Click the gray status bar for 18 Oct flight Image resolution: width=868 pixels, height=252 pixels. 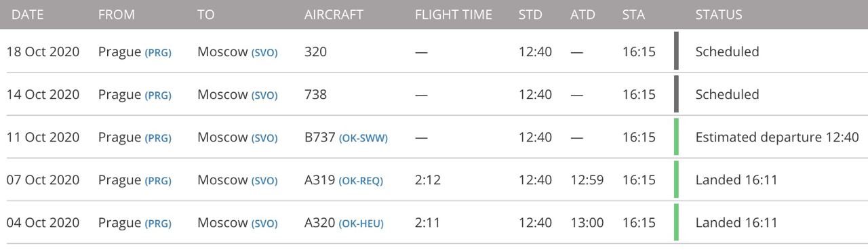676,51
